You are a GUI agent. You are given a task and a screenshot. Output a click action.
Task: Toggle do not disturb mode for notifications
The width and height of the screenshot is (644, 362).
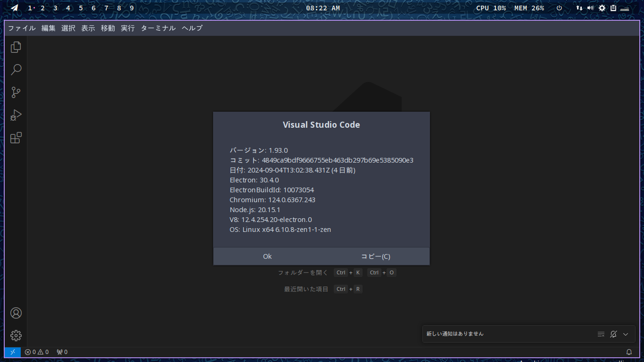(613, 334)
